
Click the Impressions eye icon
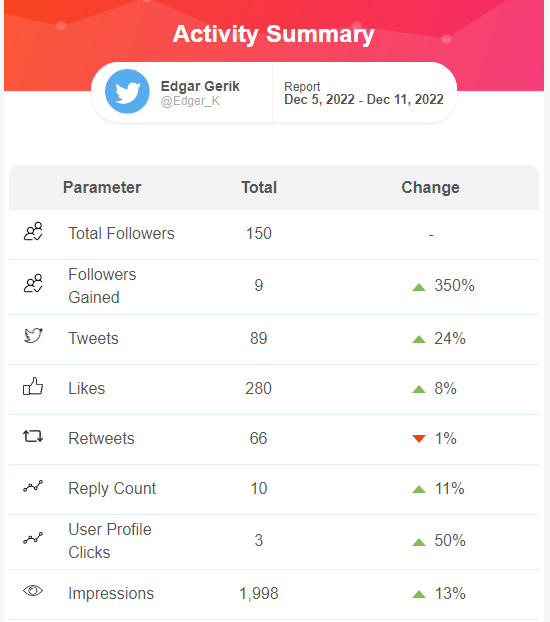pyautogui.click(x=33, y=591)
